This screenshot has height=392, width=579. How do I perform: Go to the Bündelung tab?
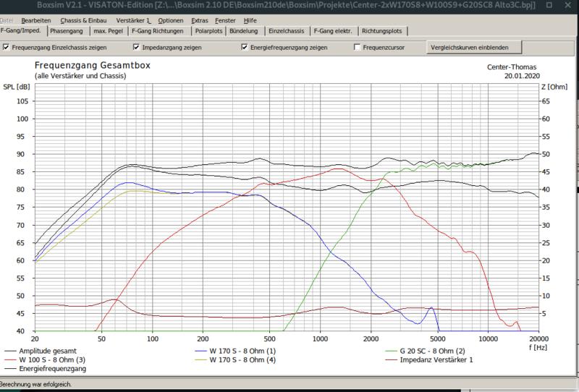(x=243, y=32)
